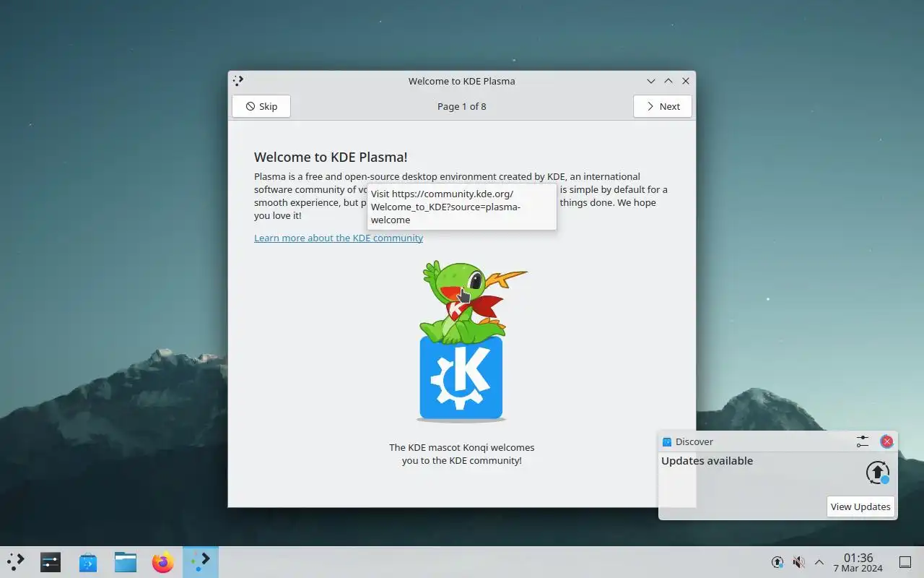This screenshot has height=578, width=924.
Task: Dismiss the Discover notification with red X
Action: (x=887, y=441)
